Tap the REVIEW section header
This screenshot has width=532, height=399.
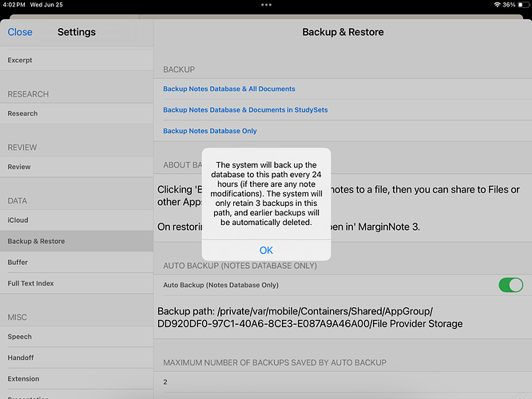(x=22, y=148)
